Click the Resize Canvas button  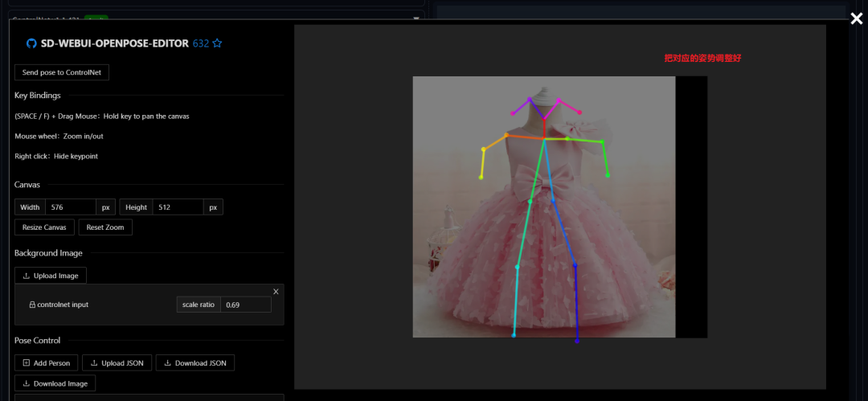[x=44, y=227]
